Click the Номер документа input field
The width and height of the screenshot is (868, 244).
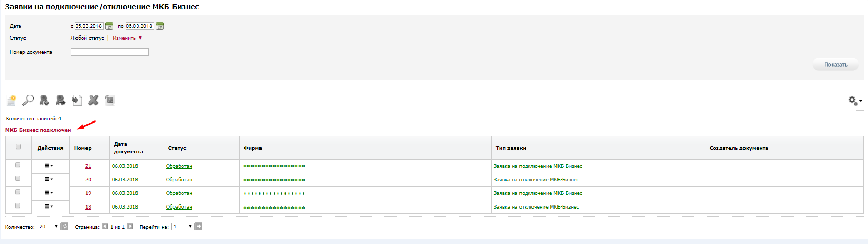[x=110, y=52]
